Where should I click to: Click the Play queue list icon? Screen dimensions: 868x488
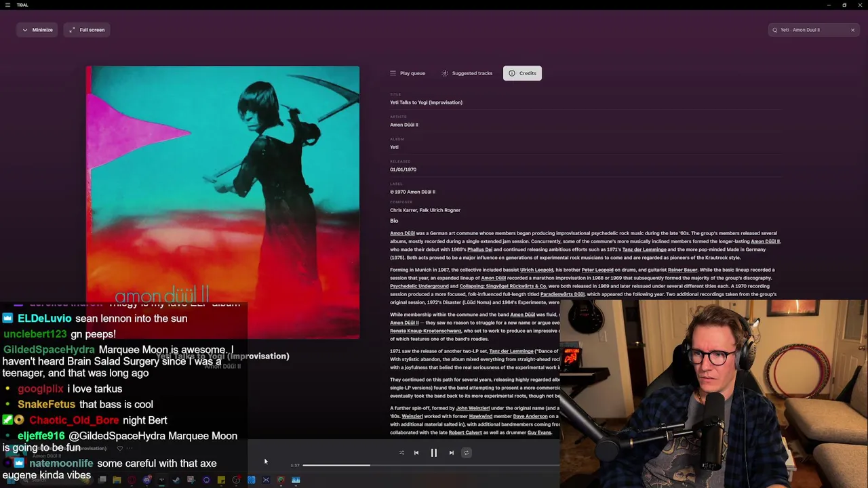click(x=393, y=73)
